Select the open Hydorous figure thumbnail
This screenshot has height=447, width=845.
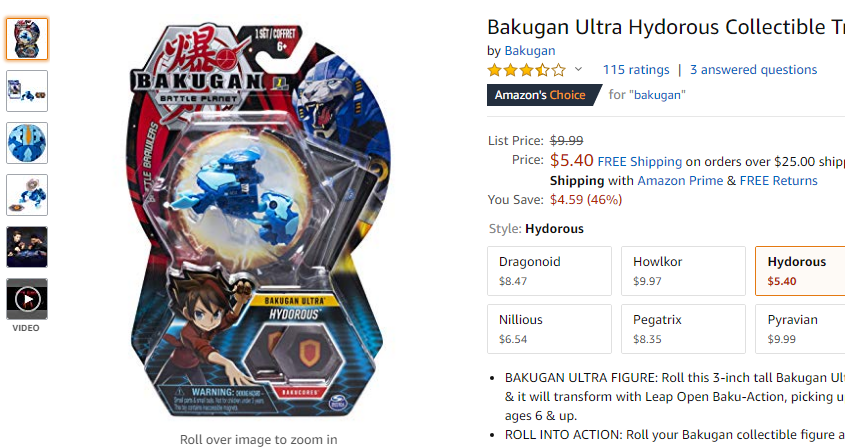click(27, 195)
